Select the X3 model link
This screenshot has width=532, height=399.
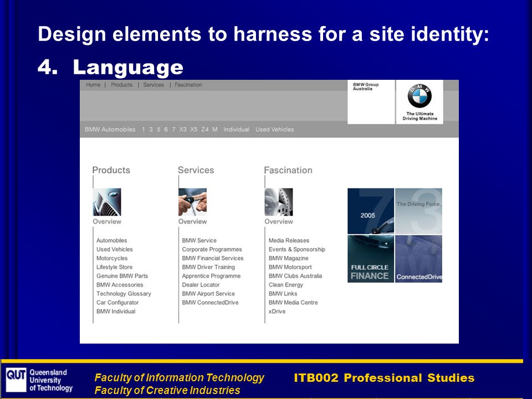(183, 130)
